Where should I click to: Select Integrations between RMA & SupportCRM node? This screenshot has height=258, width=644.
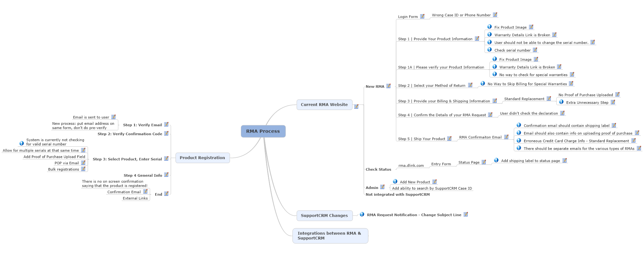(x=330, y=236)
